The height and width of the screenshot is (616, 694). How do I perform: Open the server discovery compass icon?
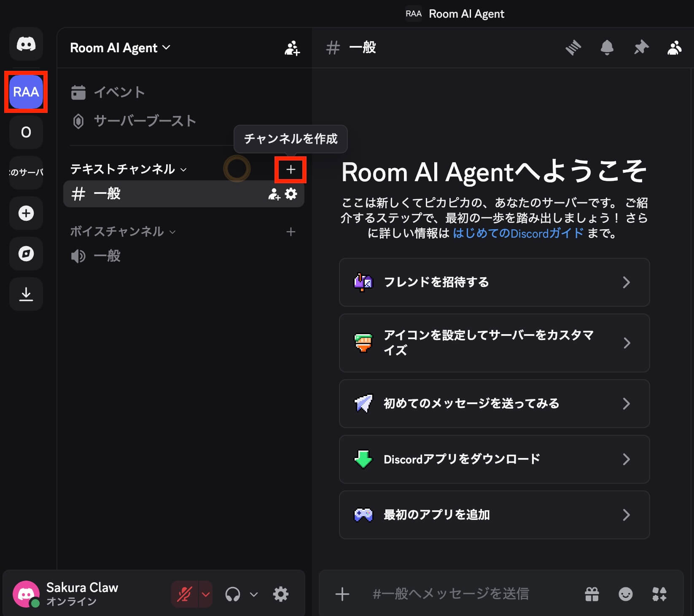(x=26, y=254)
